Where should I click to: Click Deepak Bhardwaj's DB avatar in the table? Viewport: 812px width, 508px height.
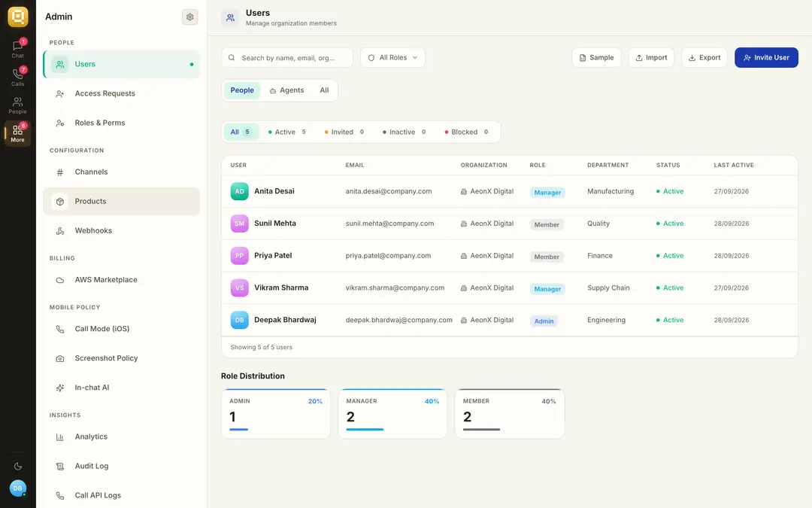[239, 320]
